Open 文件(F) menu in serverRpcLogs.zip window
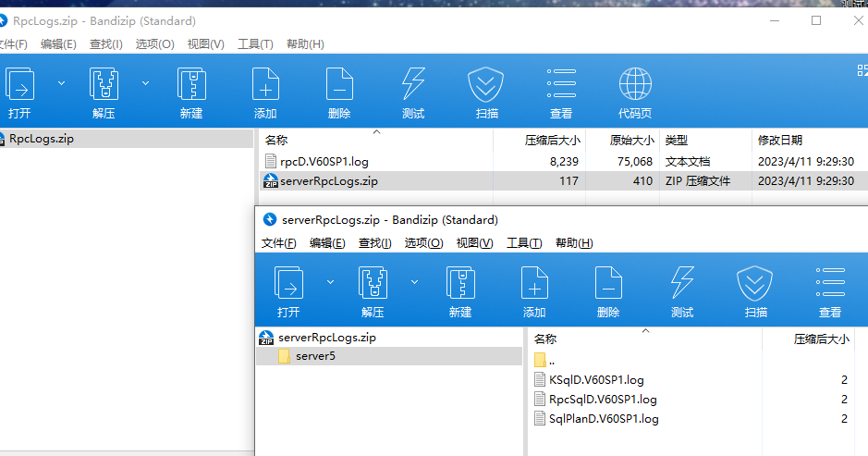 pos(278,243)
